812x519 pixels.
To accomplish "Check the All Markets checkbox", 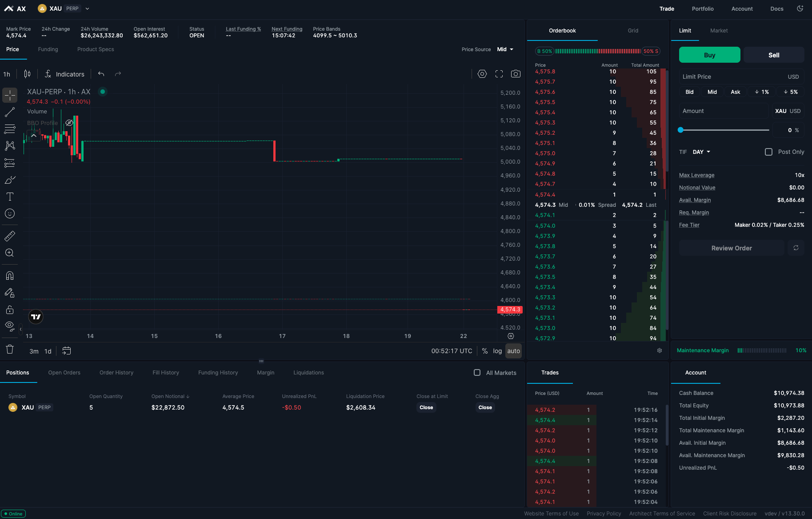I will pos(477,373).
